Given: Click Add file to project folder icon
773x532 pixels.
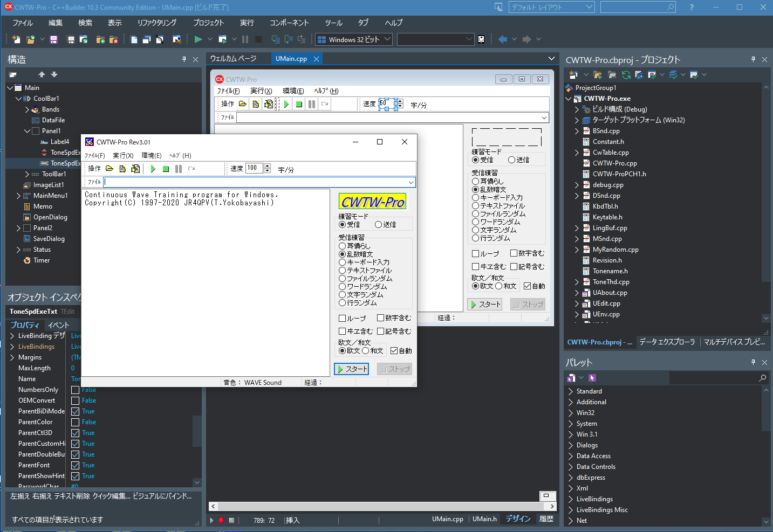Looking at the screenshot, I should point(100,39).
